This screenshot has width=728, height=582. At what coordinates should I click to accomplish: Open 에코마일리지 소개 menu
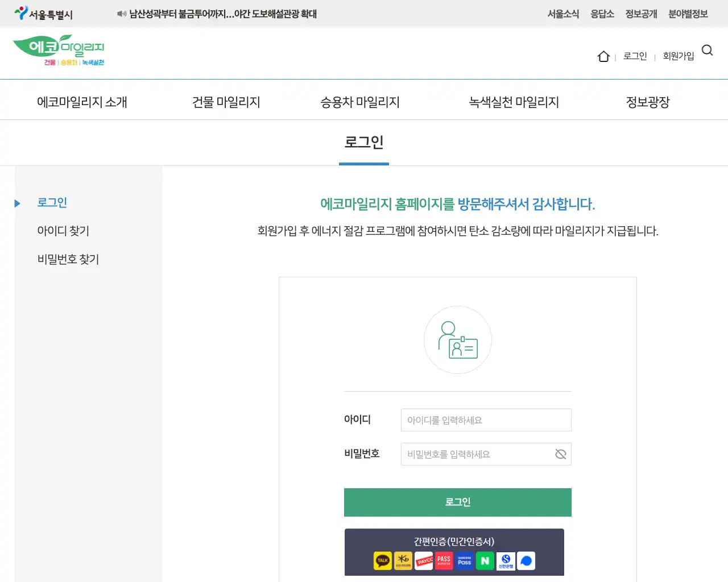[82, 102]
